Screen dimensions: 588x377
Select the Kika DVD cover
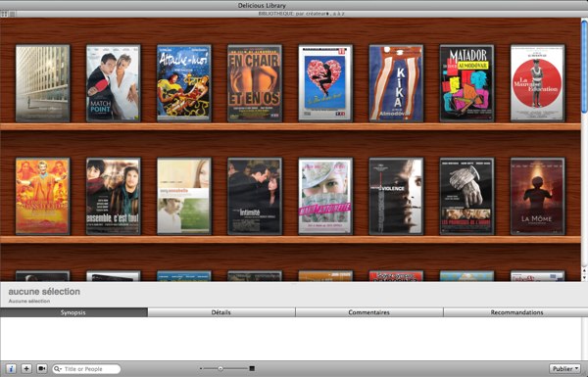click(396, 83)
